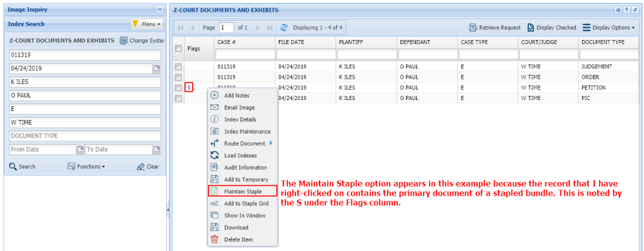The image size is (644, 251).
Task: Go to next page of results
Action: [x=258, y=28]
